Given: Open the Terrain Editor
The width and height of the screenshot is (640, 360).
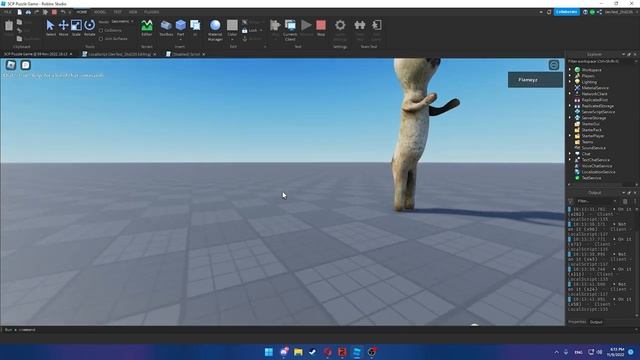Looking at the screenshot, I should click(147, 28).
